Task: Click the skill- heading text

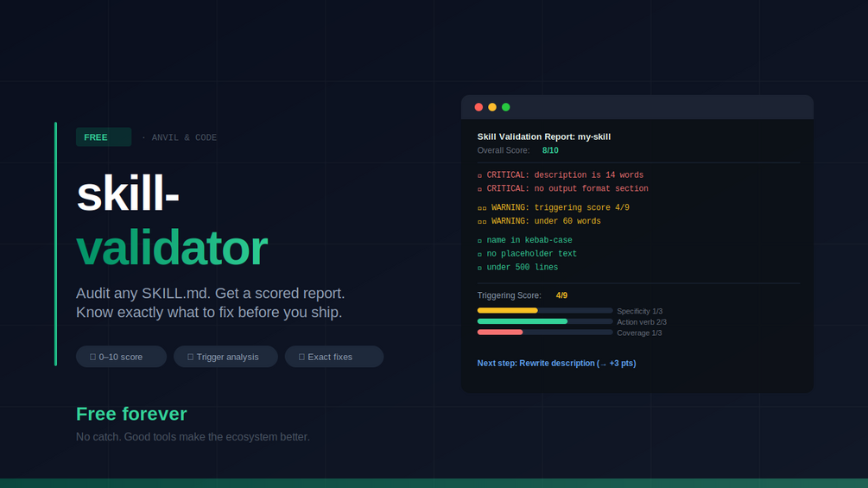Action: [128, 193]
